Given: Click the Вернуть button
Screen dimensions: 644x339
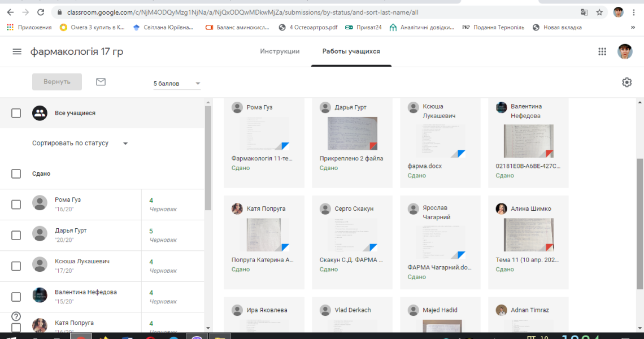Looking at the screenshot, I should tap(57, 82).
